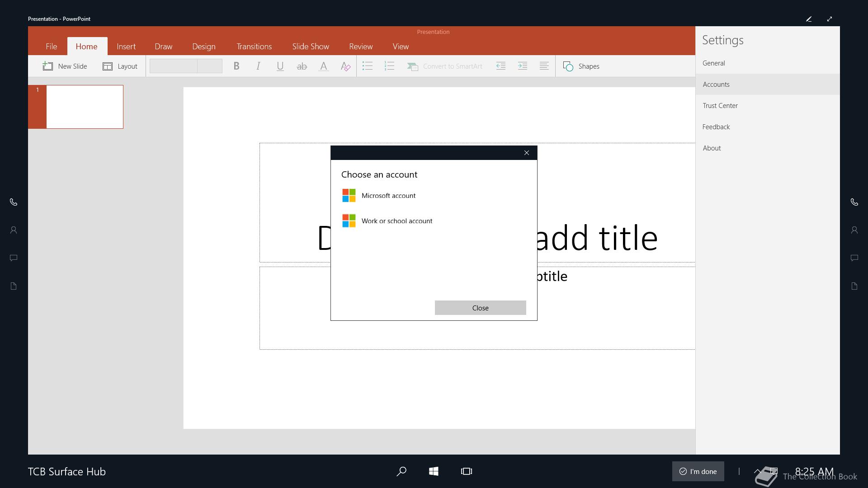
Task: Open General settings
Action: tap(767, 63)
